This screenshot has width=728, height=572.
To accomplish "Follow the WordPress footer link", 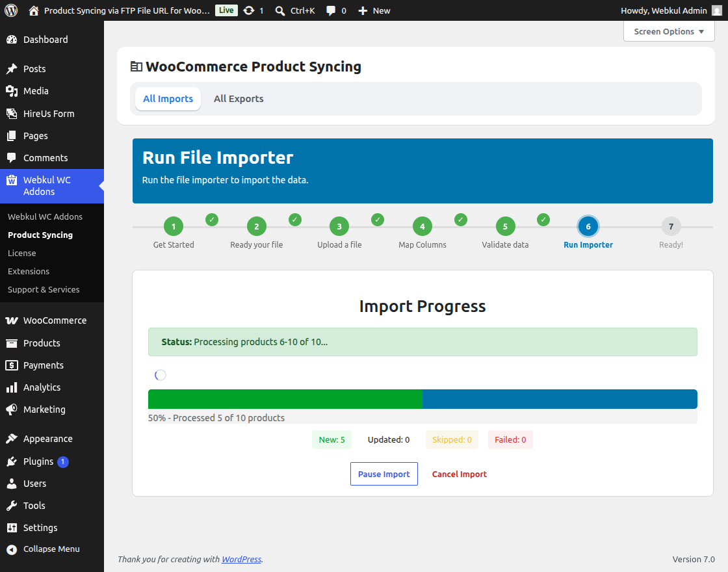I will pos(241,559).
